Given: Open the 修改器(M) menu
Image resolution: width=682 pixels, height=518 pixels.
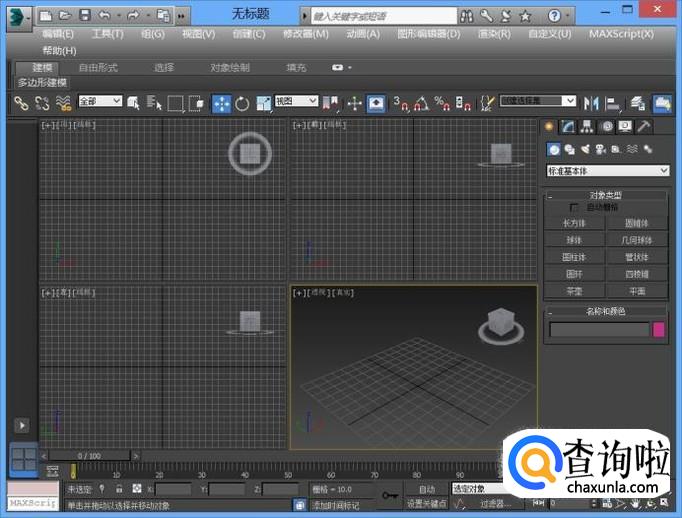Looking at the screenshot, I should pos(305,33).
